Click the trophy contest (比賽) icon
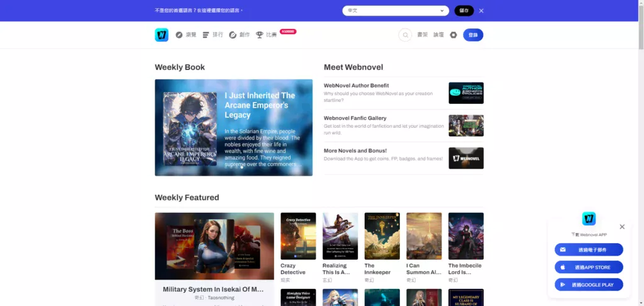Image resolution: width=644 pixels, height=306 pixels. coord(259,35)
